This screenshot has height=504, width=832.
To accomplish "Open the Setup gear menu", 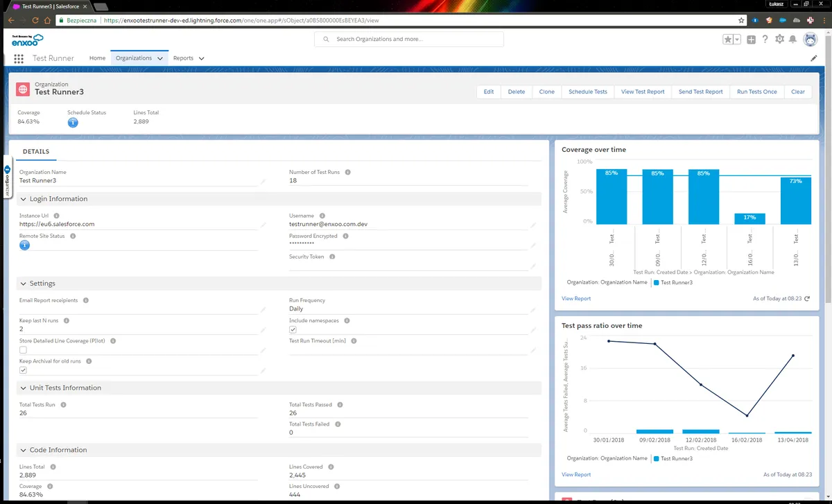I will tap(779, 40).
